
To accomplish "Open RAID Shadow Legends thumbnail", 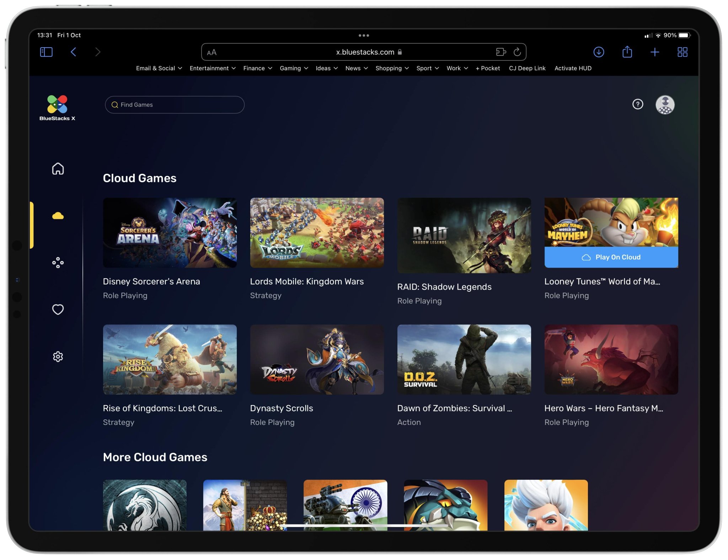I will pyautogui.click(x=464, y=236).
